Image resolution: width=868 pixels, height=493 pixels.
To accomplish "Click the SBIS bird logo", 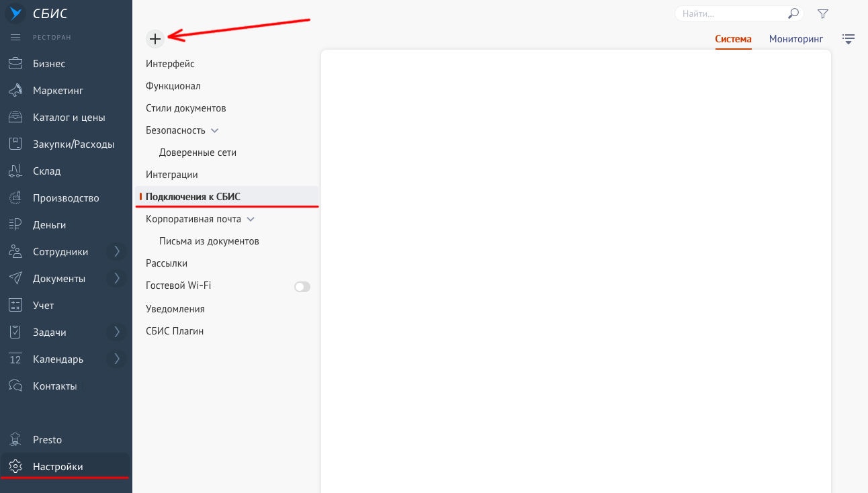I will tap(15, 13).
